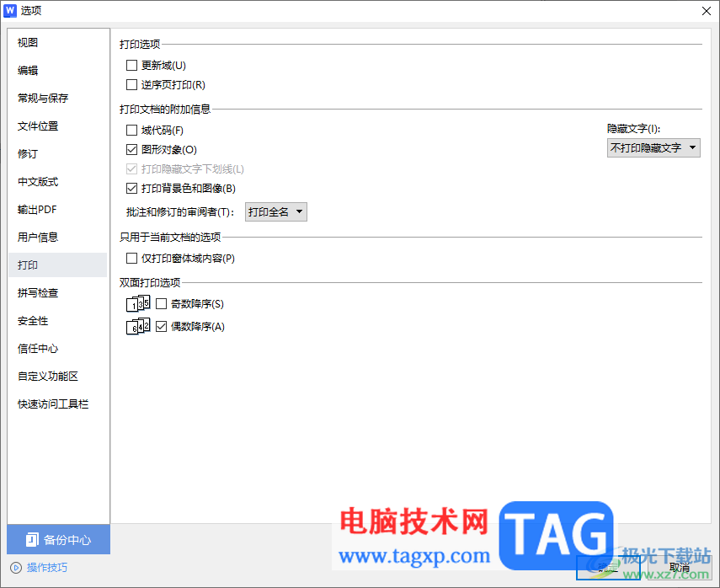Select 常规与保存 in the sidebar
This screenshot has height=588, width=720.
point(58,99)
